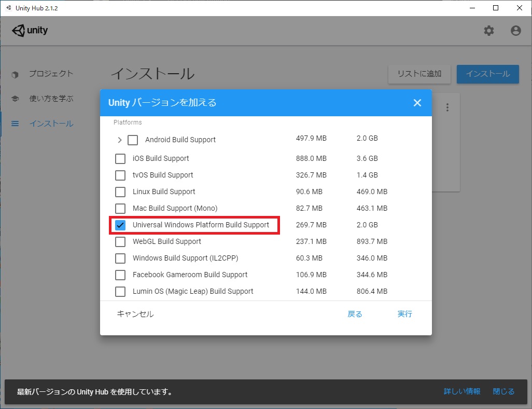Click the 893.7 MB WebGL install size

click(x=372, y=241)
